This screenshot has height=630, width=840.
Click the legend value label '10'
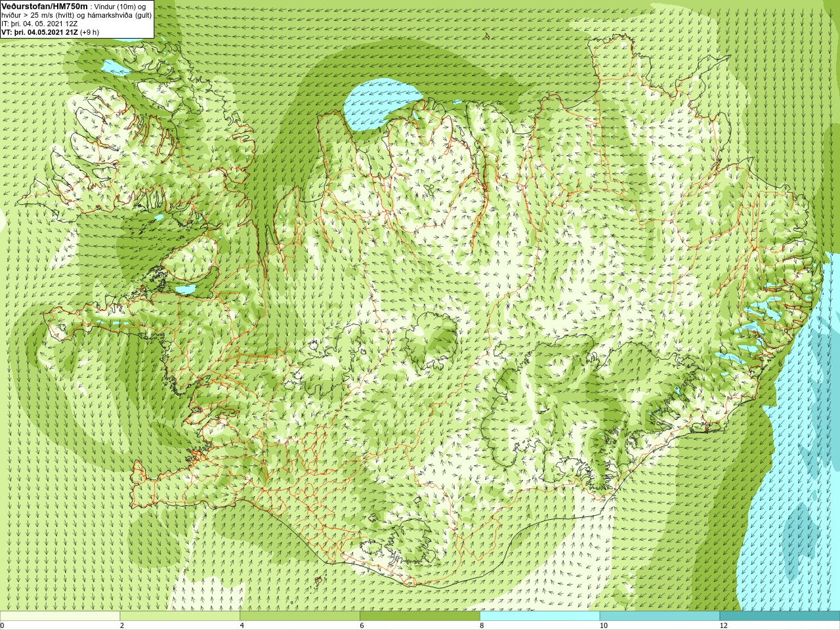603,625
